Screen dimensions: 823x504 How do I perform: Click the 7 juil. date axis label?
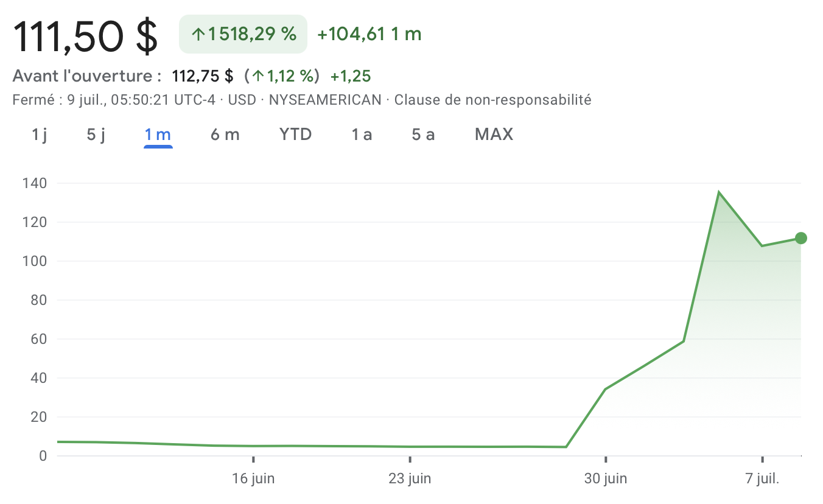tap(762, 478)
